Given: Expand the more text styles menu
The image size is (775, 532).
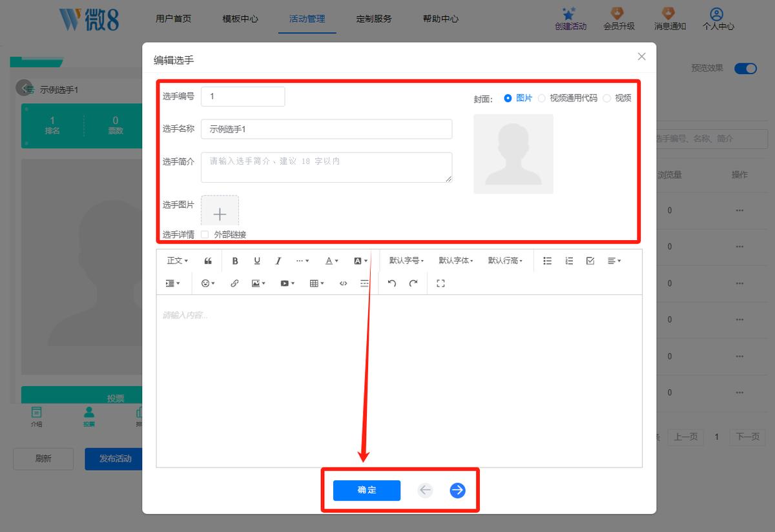Looking at the screenshot, I should [302, 261].
